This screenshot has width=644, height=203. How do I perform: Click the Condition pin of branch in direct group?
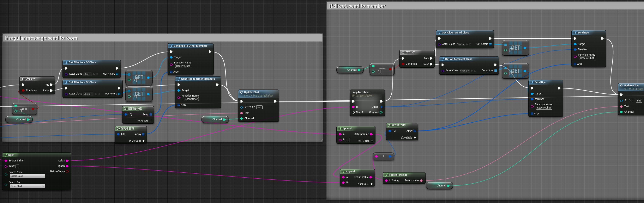403,64
